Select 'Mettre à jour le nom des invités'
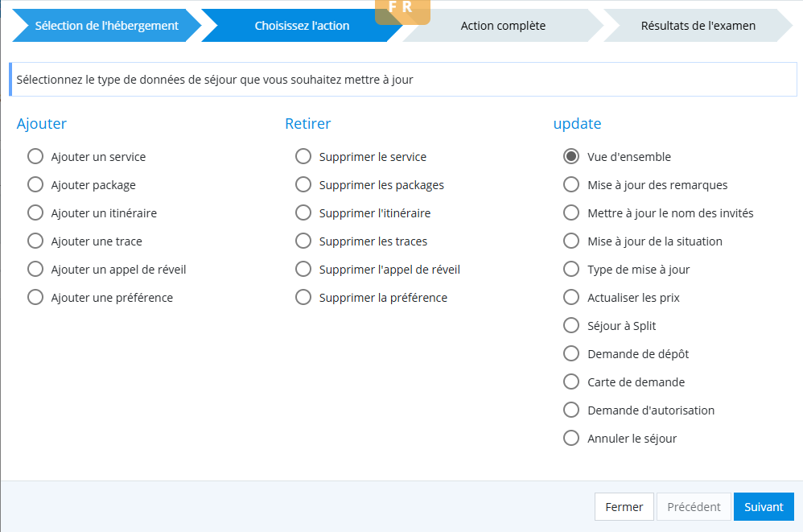 click(571, 213)
